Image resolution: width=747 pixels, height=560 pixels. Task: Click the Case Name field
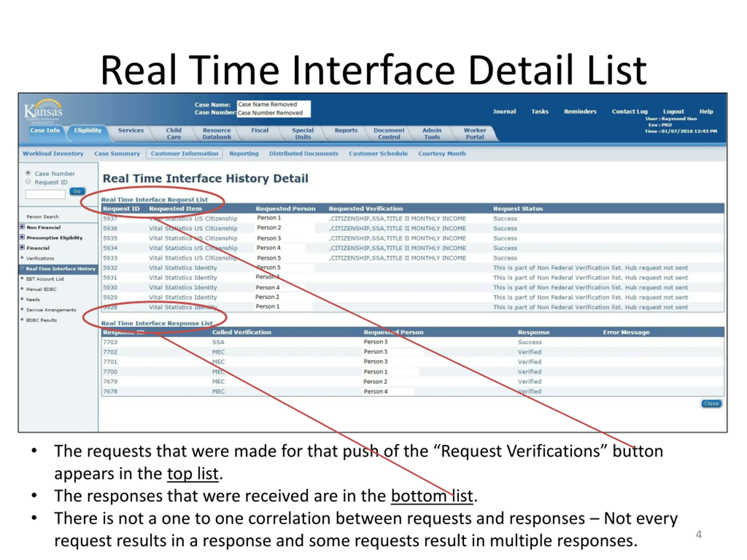(x=273, y=104)
